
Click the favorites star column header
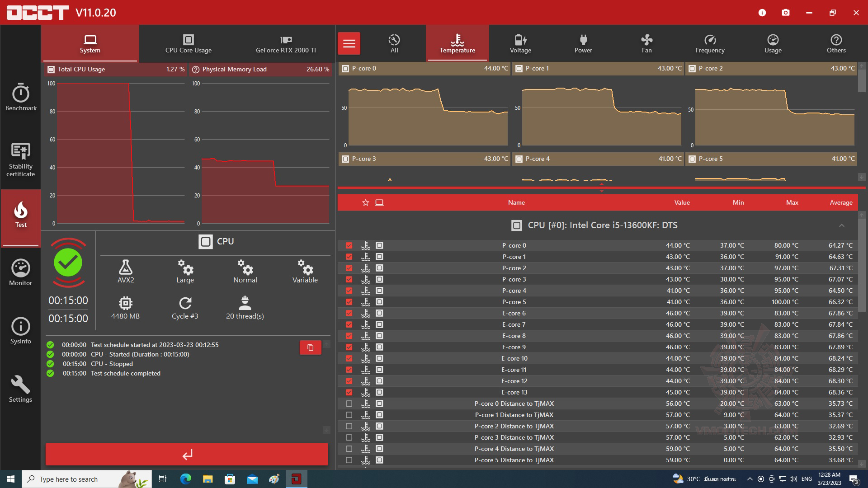point(366,202)
